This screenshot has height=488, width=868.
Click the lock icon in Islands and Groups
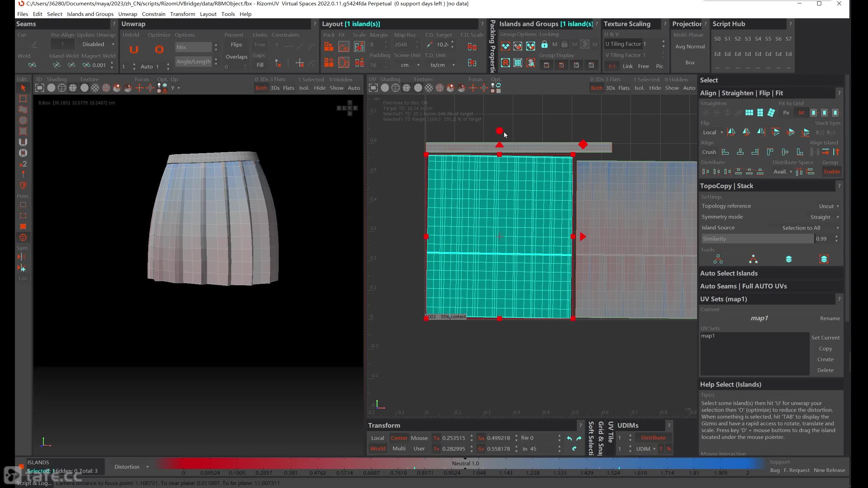tap(544, 44)
